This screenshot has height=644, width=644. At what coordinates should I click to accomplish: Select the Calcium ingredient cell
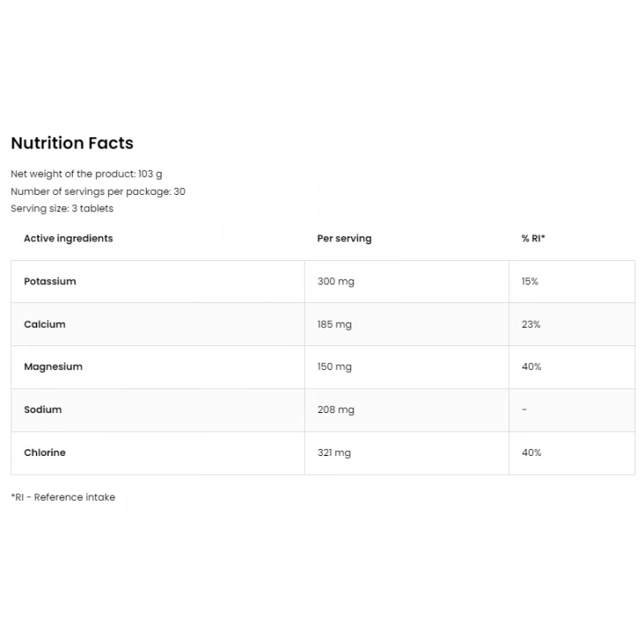[x=158, y=325]
